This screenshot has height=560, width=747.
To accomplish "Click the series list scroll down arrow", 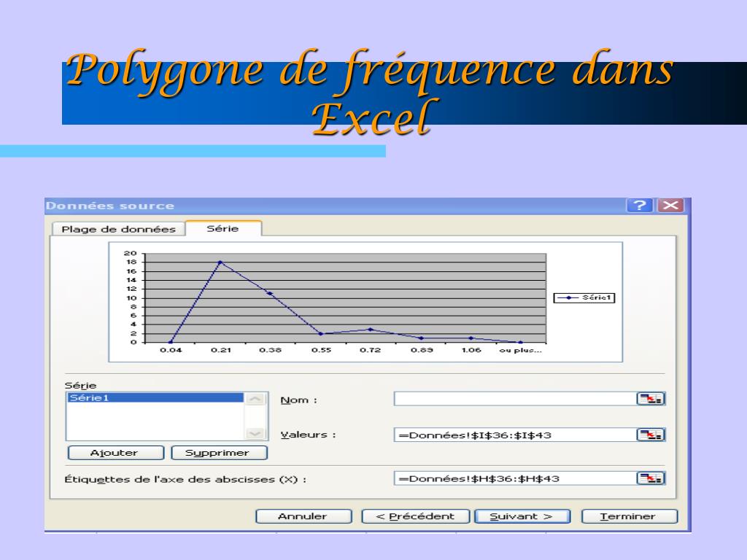I will [255, 433].
